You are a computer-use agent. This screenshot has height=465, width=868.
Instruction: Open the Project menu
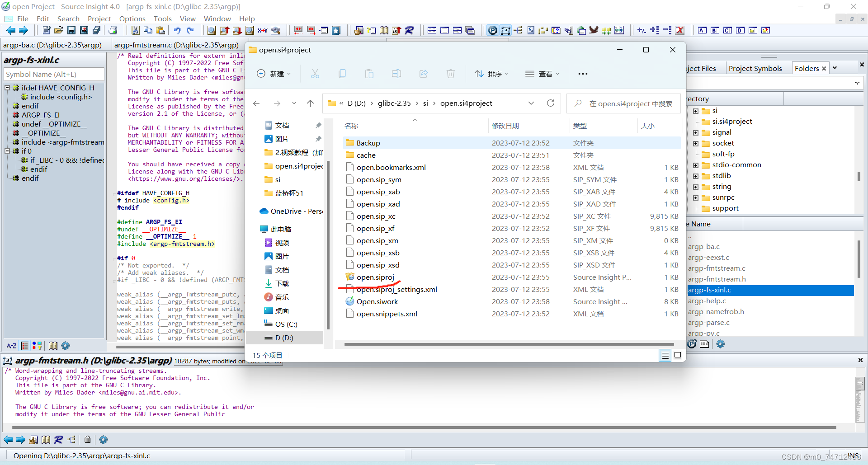pos(99,19)
